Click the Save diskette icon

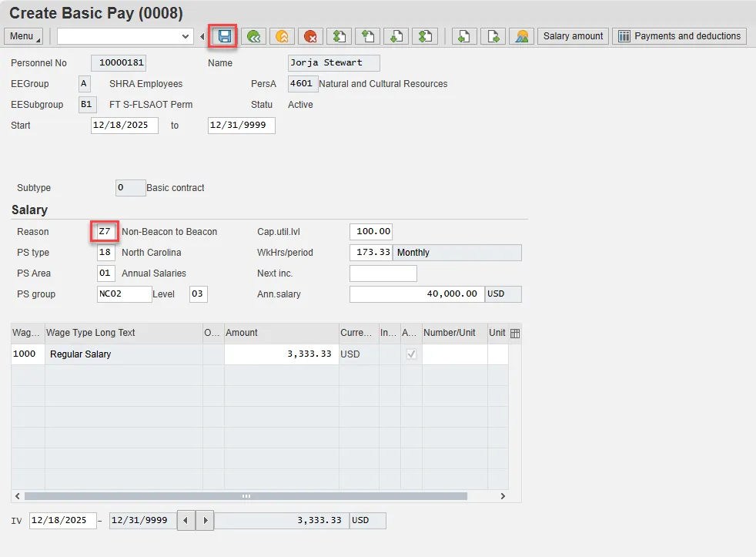(224, 36)
